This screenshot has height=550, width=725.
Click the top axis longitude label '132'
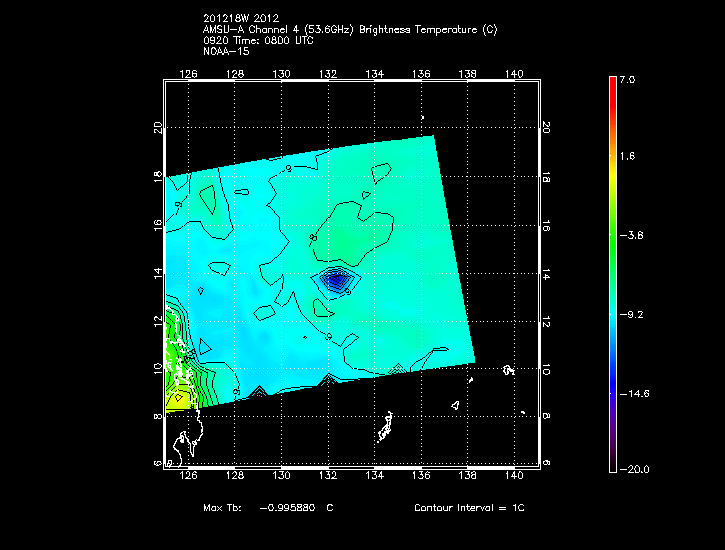(328, 74)
